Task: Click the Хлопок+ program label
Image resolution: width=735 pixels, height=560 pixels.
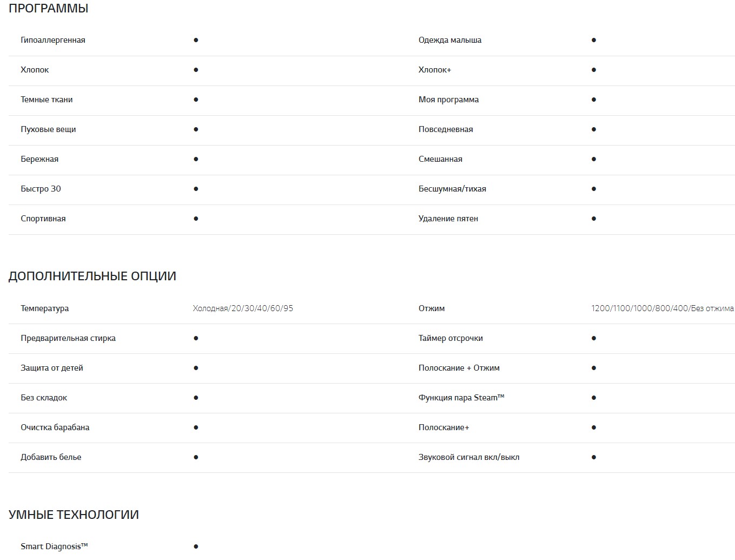Action: tap(435, 70)
